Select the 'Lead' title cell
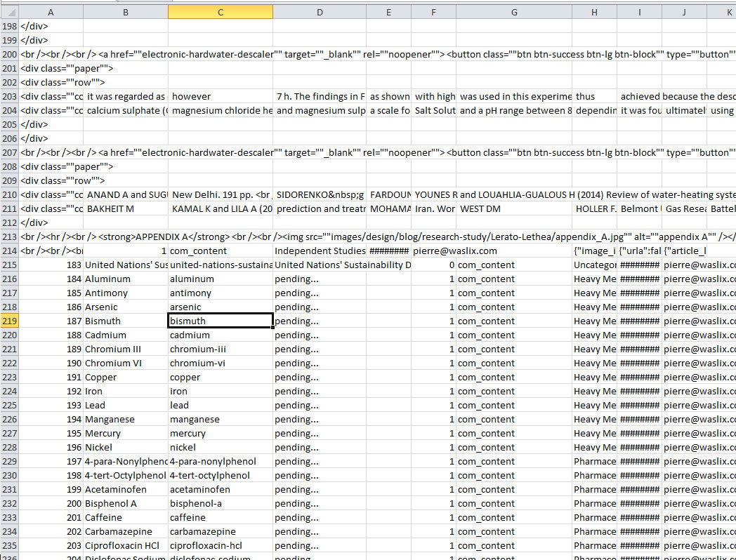The image size is (736, 560). click(126, 405)
